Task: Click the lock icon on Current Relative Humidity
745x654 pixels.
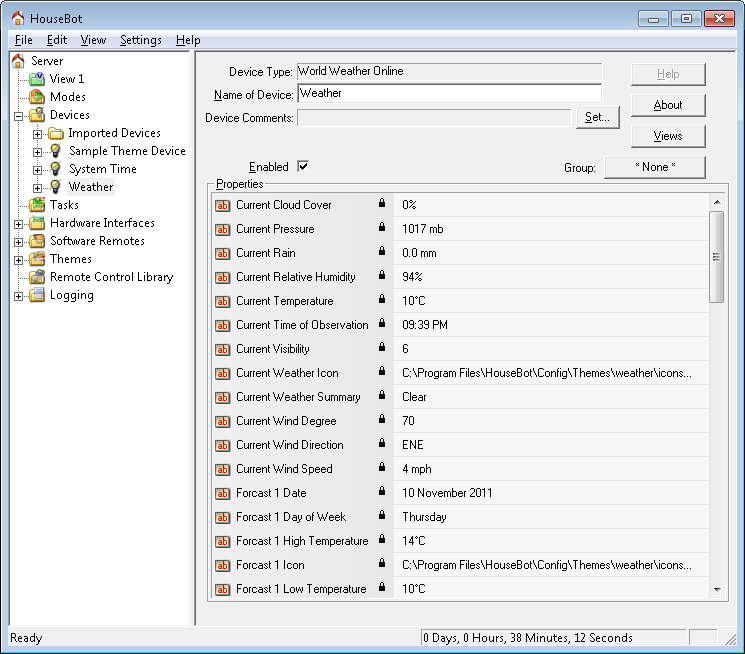Action: coord(382,275)
